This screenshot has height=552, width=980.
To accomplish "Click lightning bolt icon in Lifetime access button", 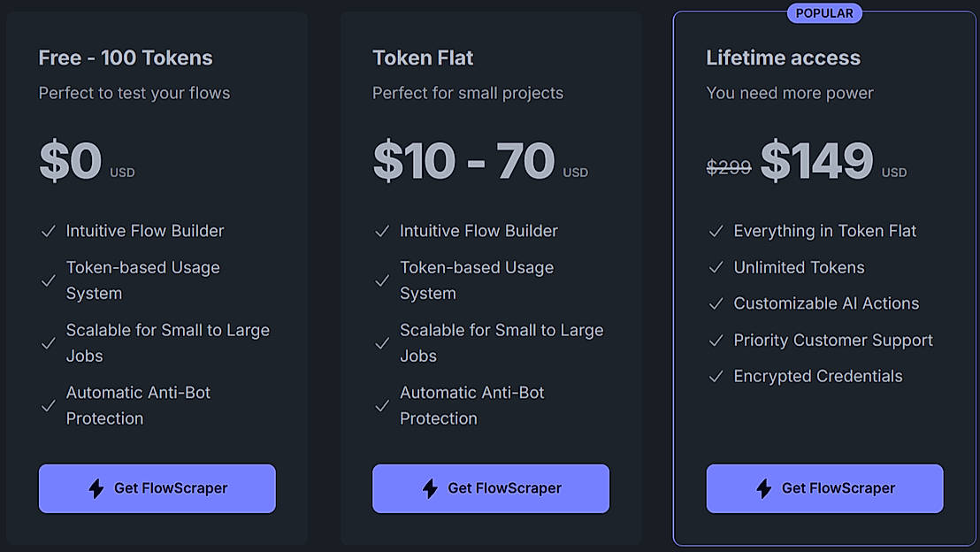I will tap(764, 488).
